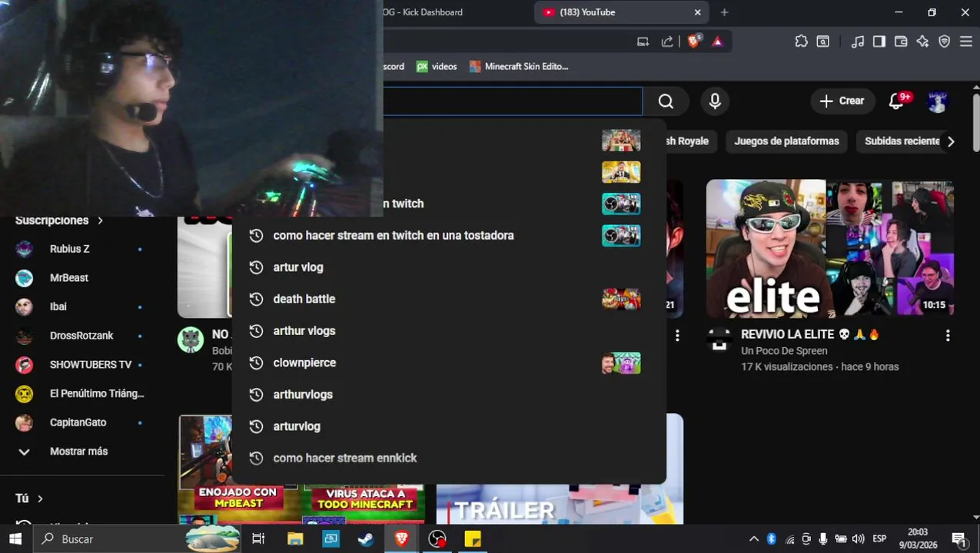The image size is (980, 553).
Task: Open YouTube notifications bell
Action: click(896, 101)
